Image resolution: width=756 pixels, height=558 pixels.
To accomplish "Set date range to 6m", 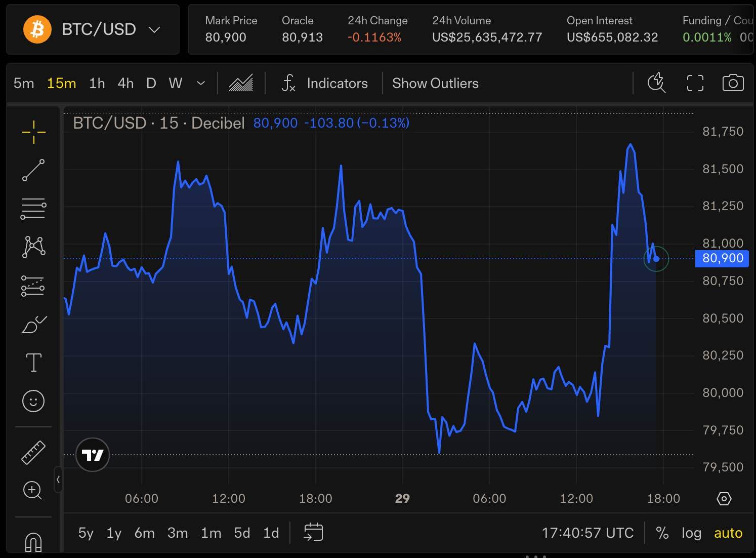I will coord(144,533).
